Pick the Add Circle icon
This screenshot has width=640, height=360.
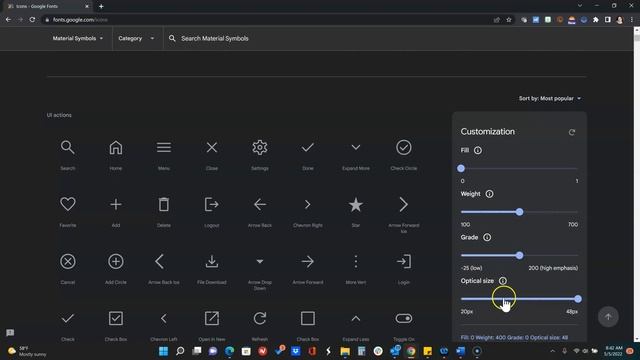[x=116, y=261]
